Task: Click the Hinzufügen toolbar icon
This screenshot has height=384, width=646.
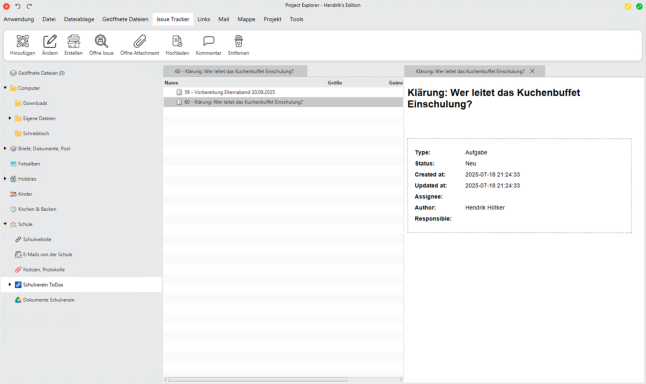Action: 23,41
